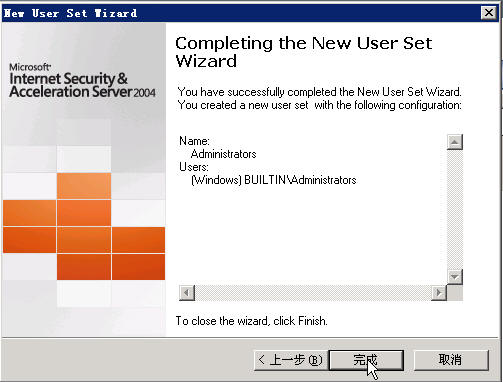This screenshot has height=382, width=503.
Task: Click the 'To close the wizard' instruction text
Action: tap(251, 321)
